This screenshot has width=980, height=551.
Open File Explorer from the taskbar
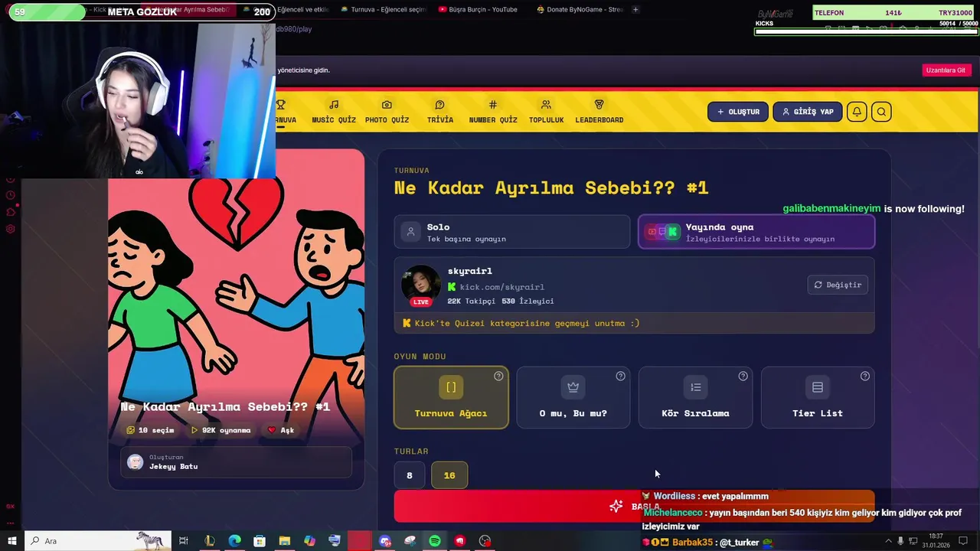click(285, 541)
